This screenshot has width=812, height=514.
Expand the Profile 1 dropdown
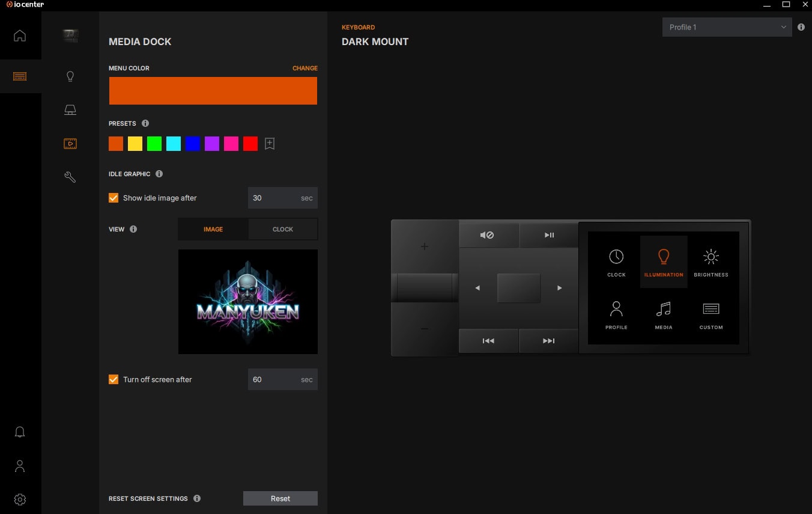[x=727, y=27]
